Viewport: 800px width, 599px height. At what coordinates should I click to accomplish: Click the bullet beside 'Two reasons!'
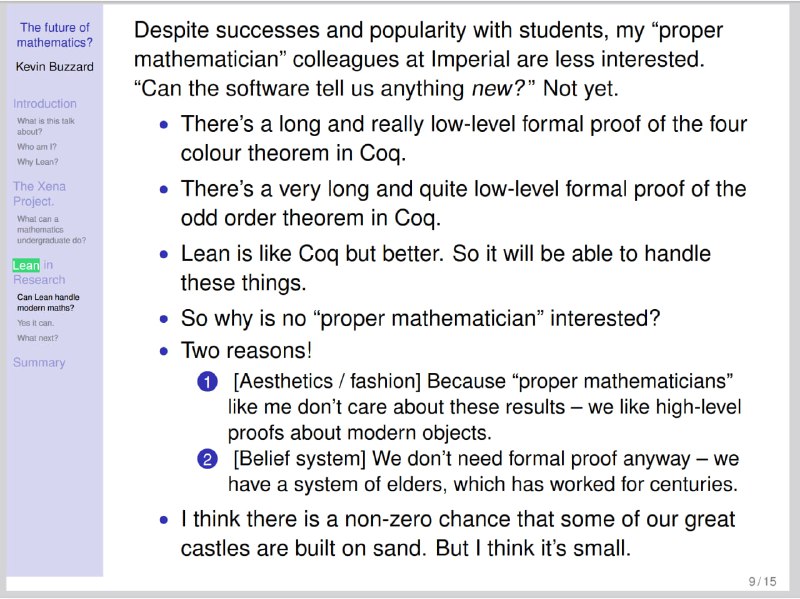tap(164, 351)
